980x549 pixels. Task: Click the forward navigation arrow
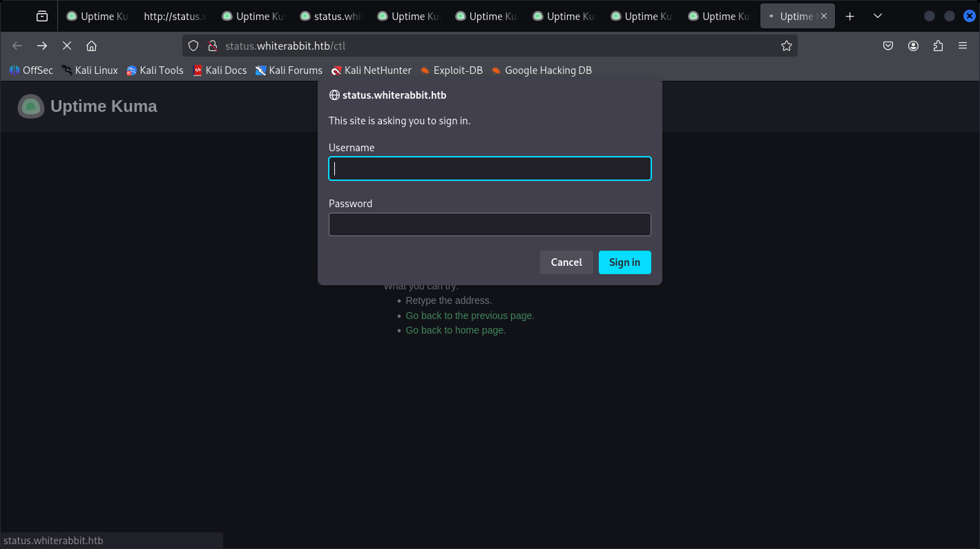(x=42, y=46)
